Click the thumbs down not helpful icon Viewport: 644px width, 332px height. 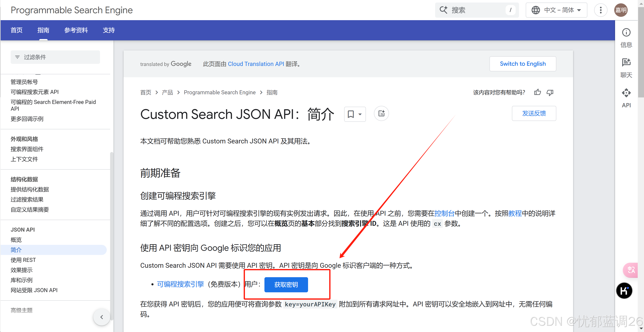pyautogui.click(x=550, y=92)
